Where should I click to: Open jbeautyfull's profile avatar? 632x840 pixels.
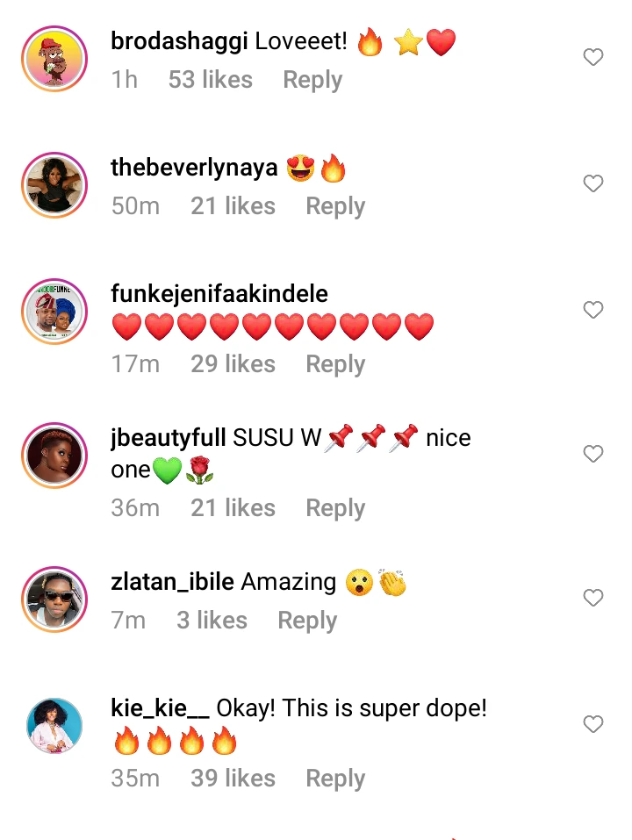tap(54, 456)
